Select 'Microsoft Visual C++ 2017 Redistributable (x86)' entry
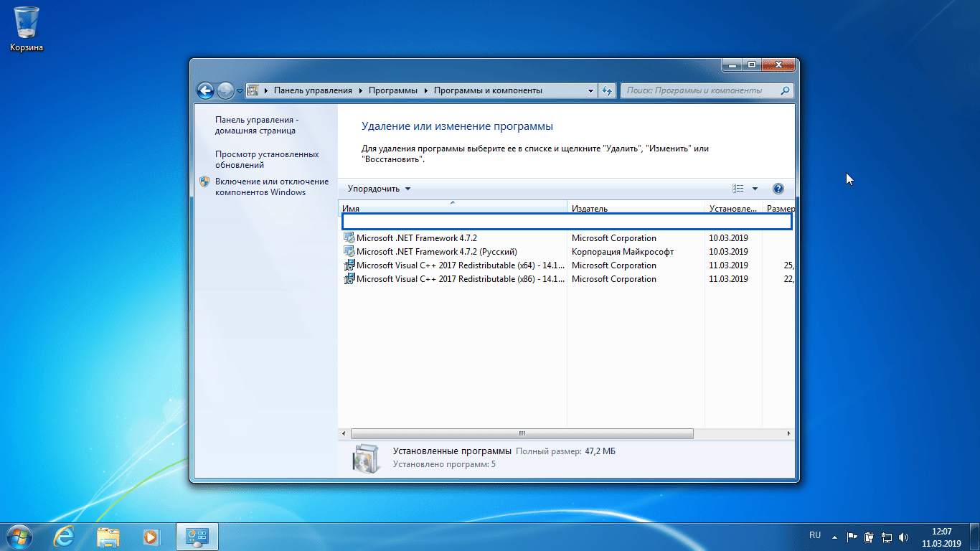Image resolution: width=980 pixels, height=551 pixels. point(461,279)
